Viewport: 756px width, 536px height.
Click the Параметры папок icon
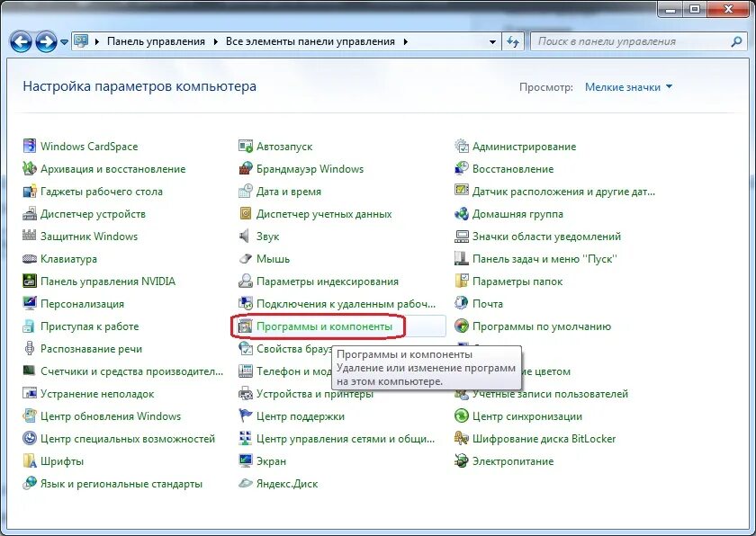click(462, 281)
